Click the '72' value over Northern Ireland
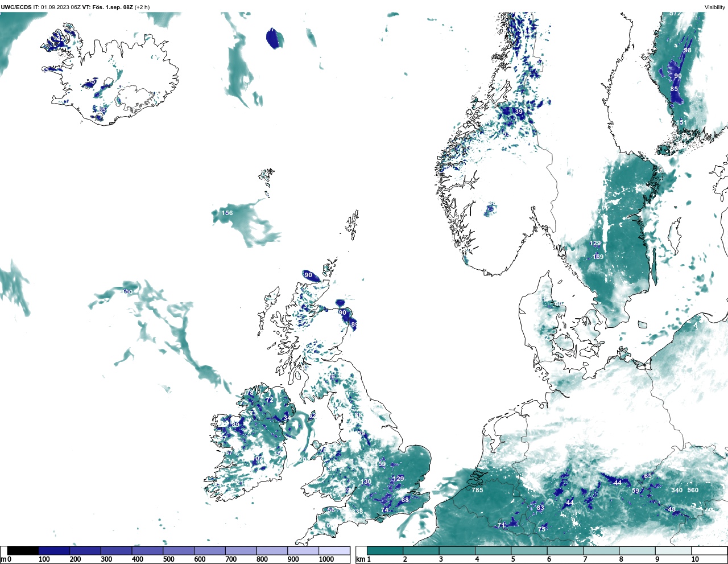This screenshot has height=564, width=728. point(270,400)
